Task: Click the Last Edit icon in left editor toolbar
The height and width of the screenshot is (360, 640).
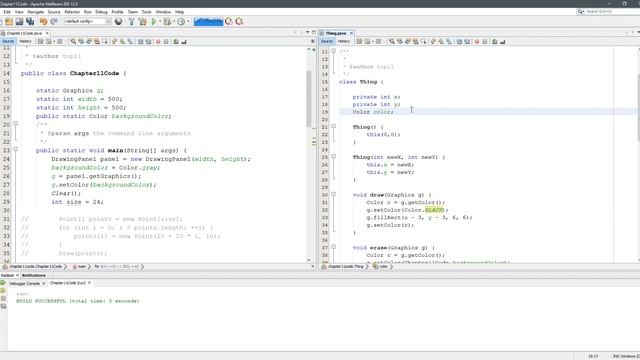Action: [x=40, y=41]
